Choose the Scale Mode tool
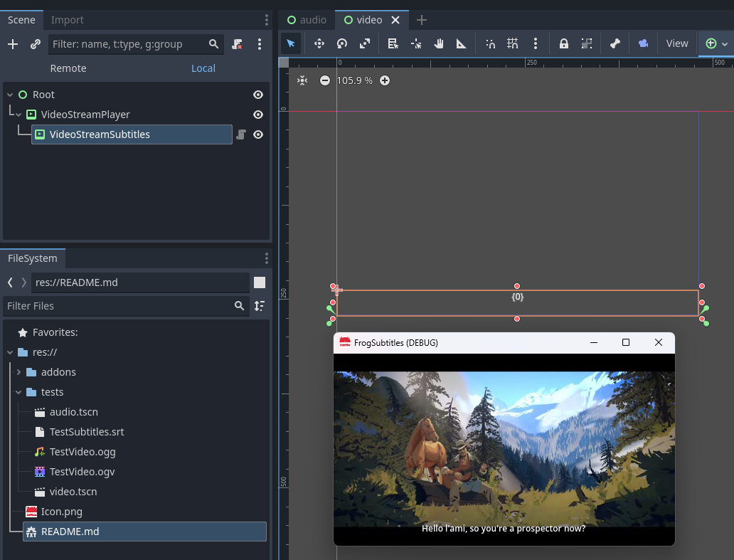This screenshot has height=560, width=734. (x=365, y=43)
